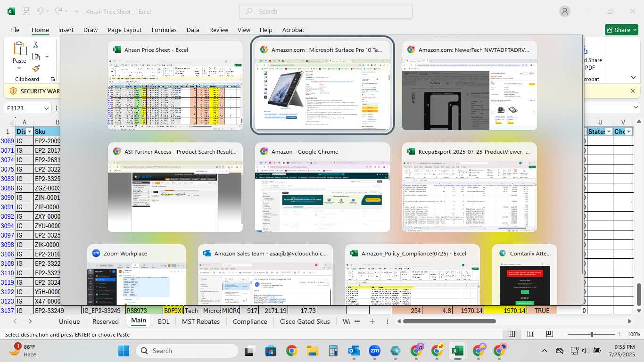Click the Windows taskbar Search box
The width and height of the screenshot is (644, 362).
point(187,351)
